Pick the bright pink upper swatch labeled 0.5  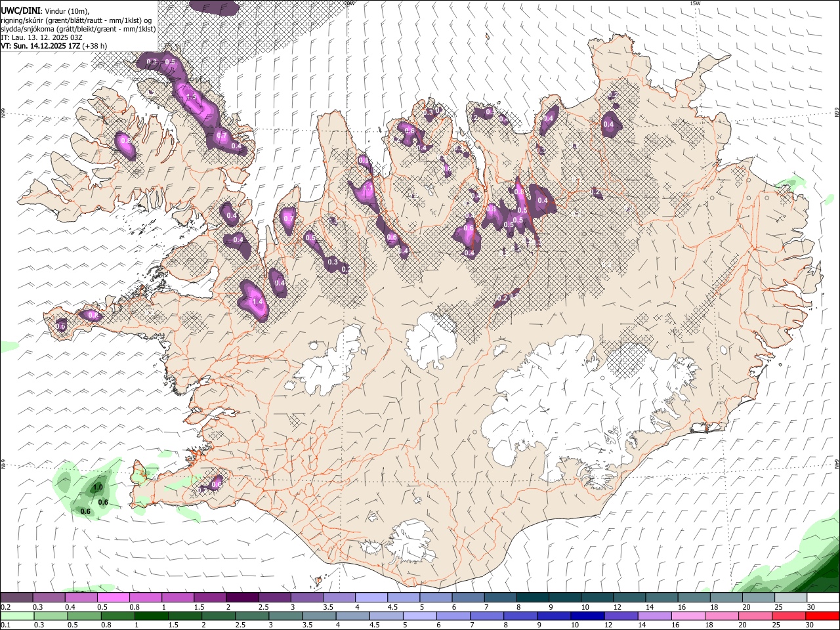(113, 597)
